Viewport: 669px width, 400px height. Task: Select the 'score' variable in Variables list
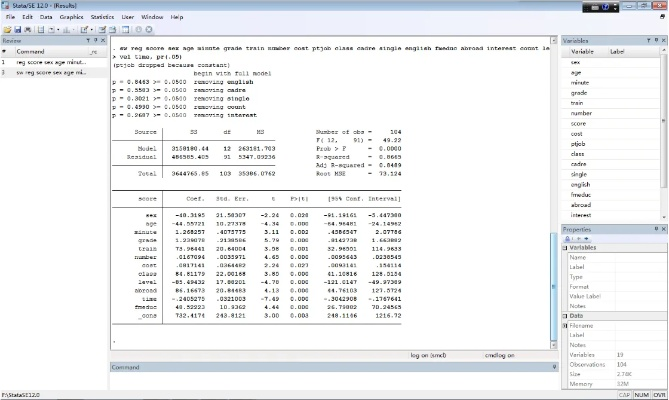(x=577, y=124)
